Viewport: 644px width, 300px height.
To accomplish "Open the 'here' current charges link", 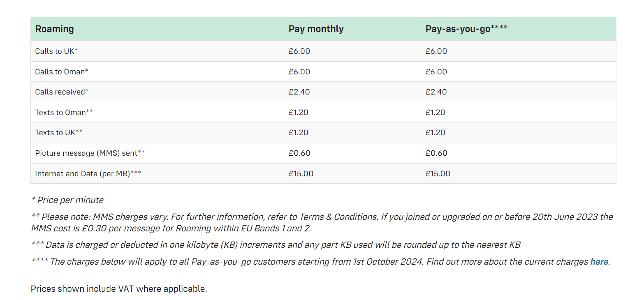I will [599, 262].
